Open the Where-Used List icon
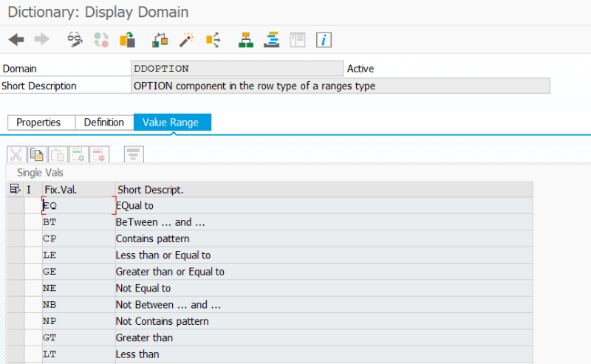591x364 pixels. click(213, 40)
